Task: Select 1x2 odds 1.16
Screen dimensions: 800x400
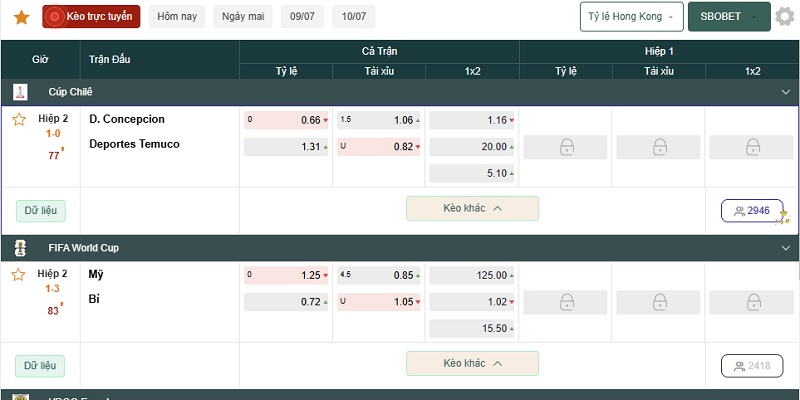Action: (472, 120)
